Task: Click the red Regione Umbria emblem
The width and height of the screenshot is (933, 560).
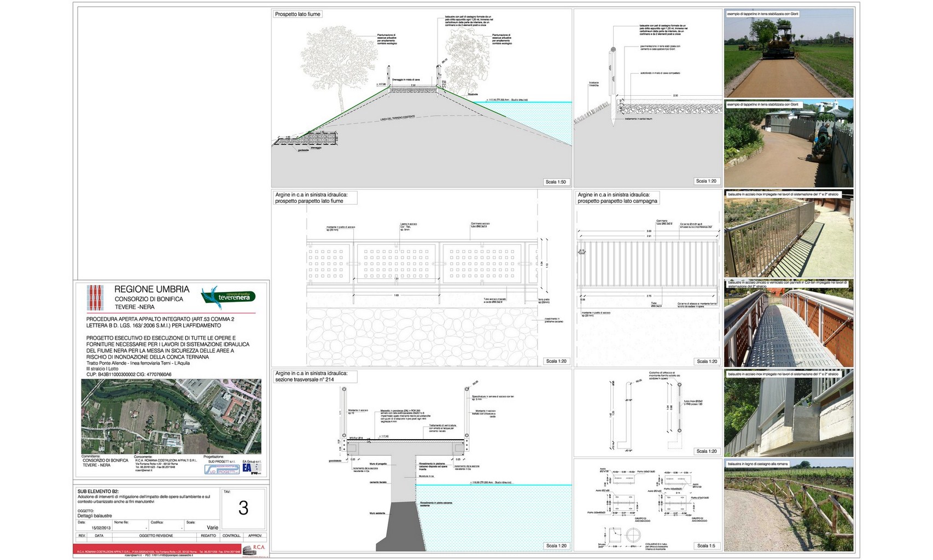Action: point(96,298)
